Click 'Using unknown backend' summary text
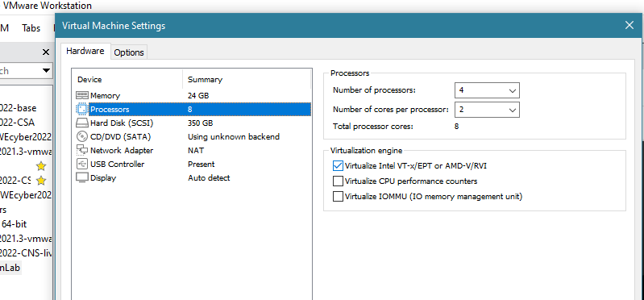The width and height of the screenshot is (644, 300). point(234,136)
